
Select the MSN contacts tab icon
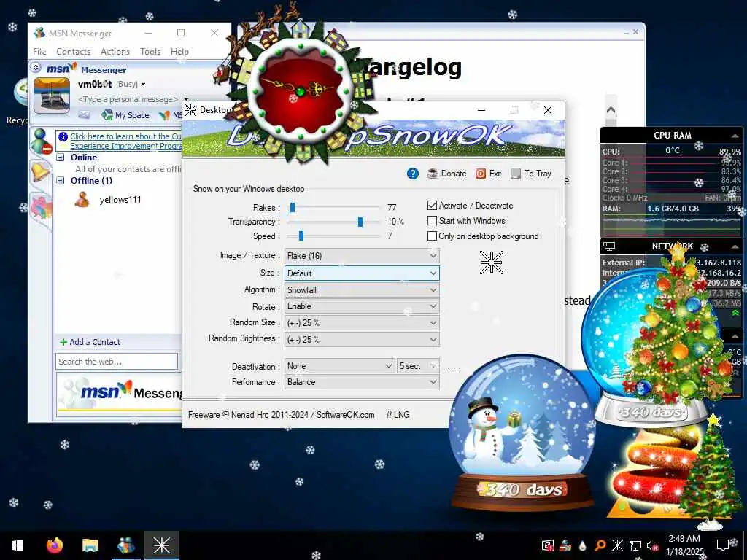[x=41, y=141]
